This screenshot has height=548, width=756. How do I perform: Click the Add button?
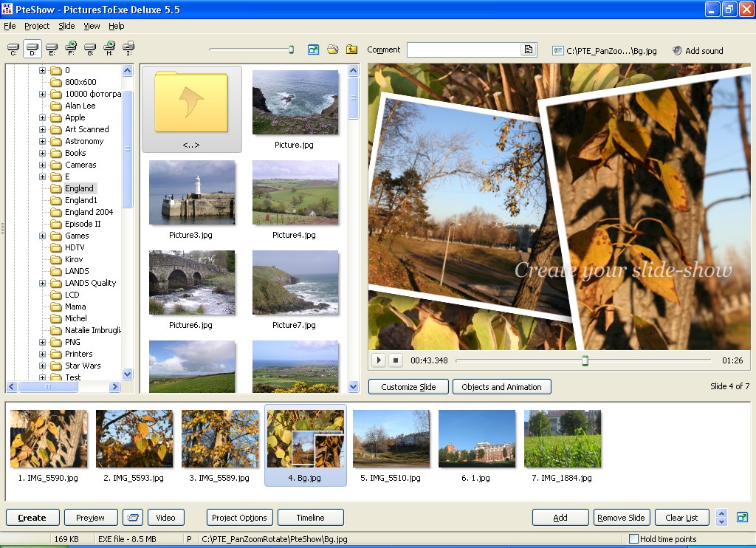coord(560,518)
